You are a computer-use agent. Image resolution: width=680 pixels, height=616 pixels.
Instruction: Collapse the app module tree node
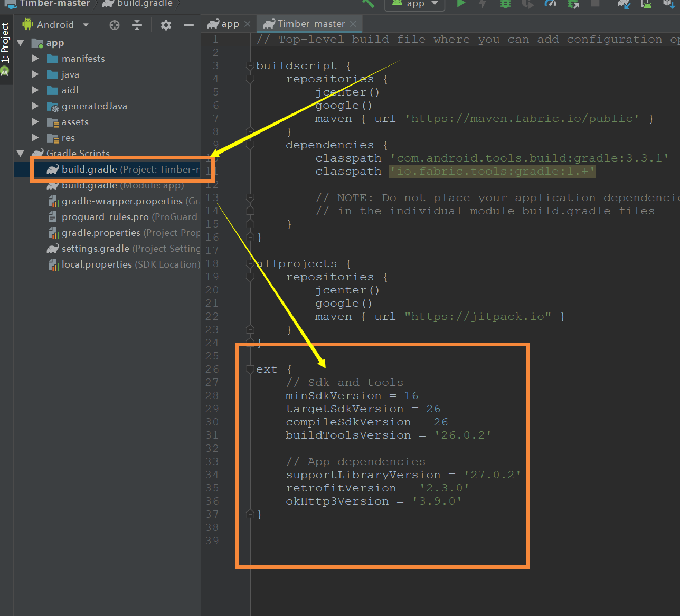click(x=21, y=43)
